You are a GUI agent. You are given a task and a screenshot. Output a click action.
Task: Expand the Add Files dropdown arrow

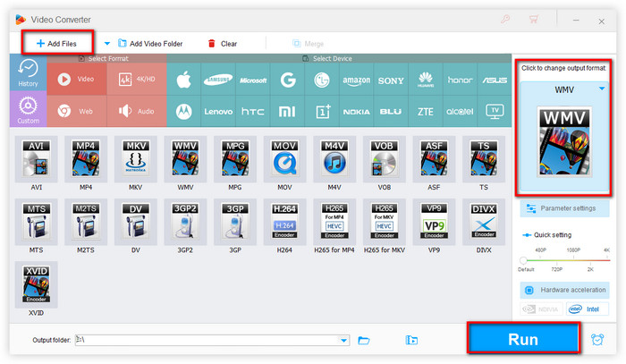106,43
